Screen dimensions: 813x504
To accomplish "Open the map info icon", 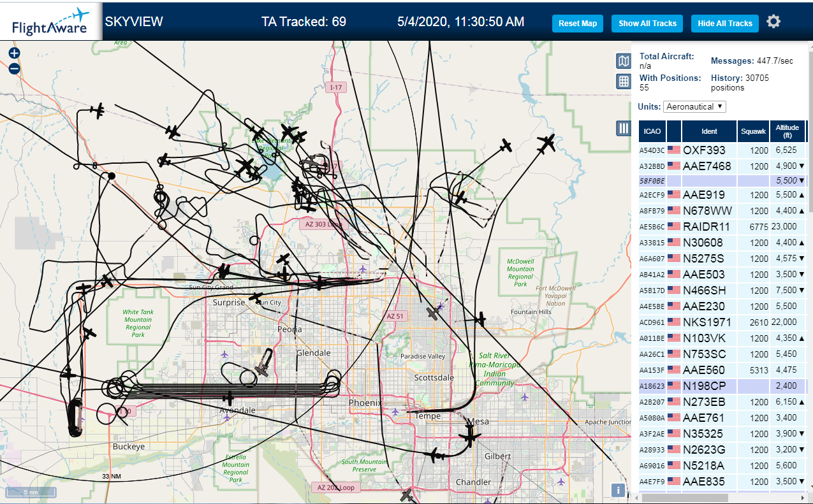I will (x=617, y=490).
